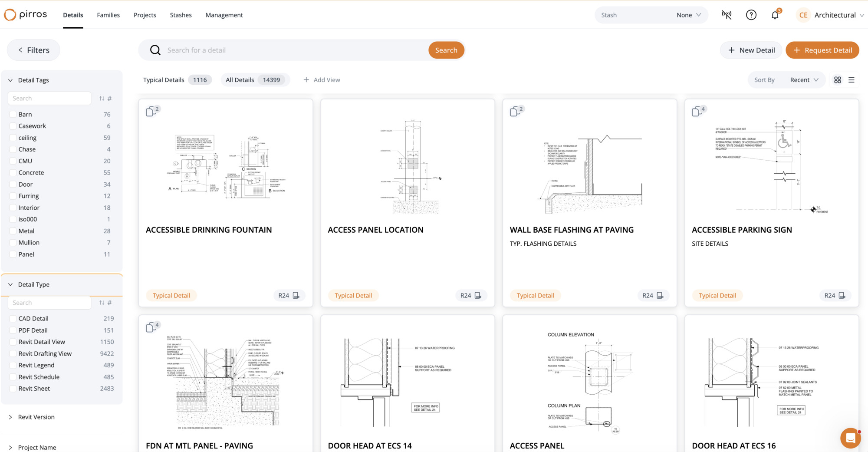Switch to grid view layout

pos(838,80)
